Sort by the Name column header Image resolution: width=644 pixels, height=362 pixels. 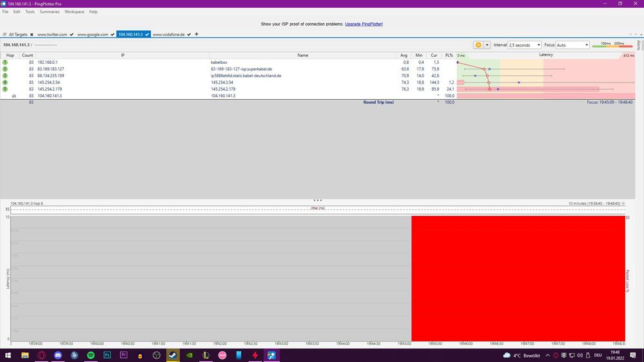303,55
